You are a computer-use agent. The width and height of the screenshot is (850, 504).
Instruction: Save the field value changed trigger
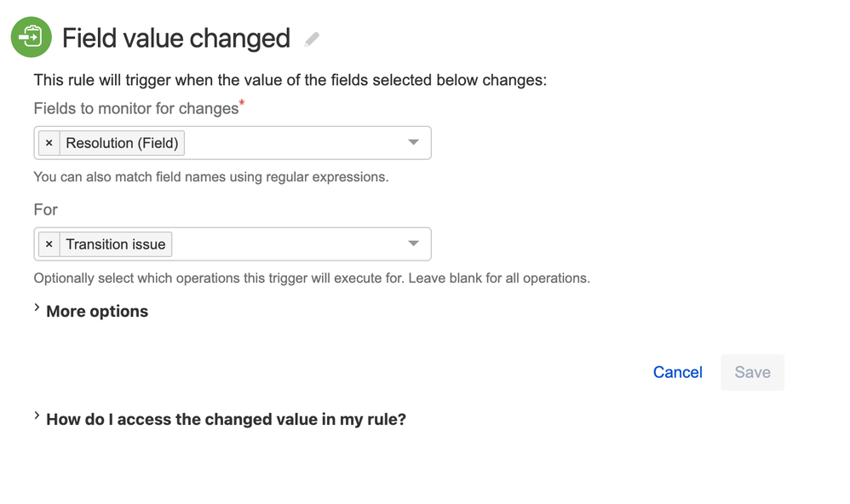(752, 372)
